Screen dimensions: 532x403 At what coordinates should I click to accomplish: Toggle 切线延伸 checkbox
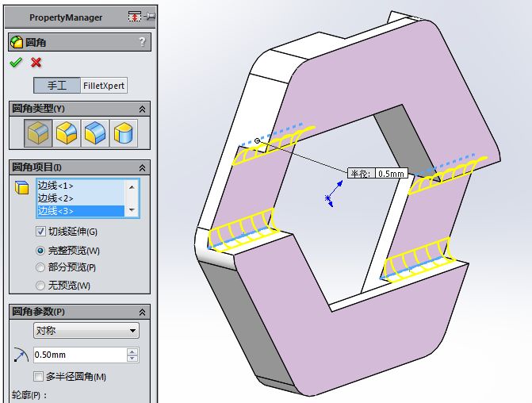40,232
